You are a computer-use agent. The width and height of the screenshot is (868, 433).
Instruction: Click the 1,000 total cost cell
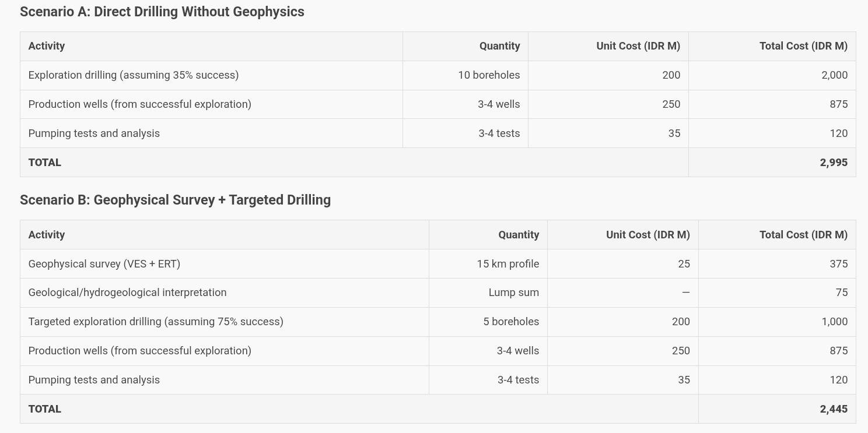834,322
